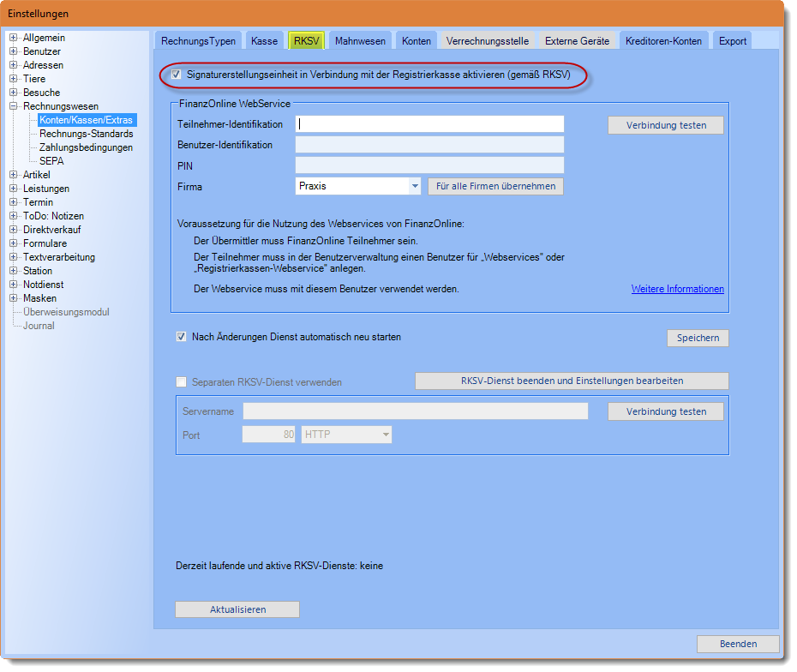Go to the Export tab
This screenshot has height=672, width=797.
[732, 40]
